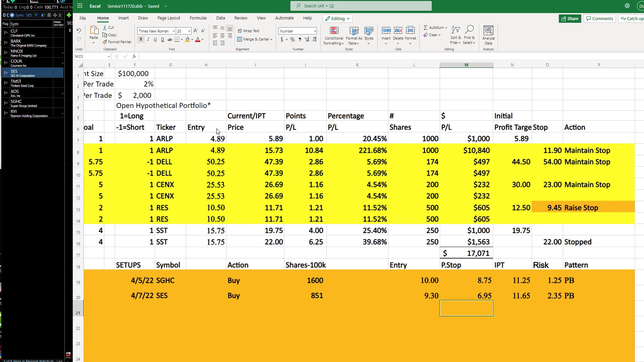Open the Number format dropdown
This screenshot has width=644, height=362.
tap(315, 31)
